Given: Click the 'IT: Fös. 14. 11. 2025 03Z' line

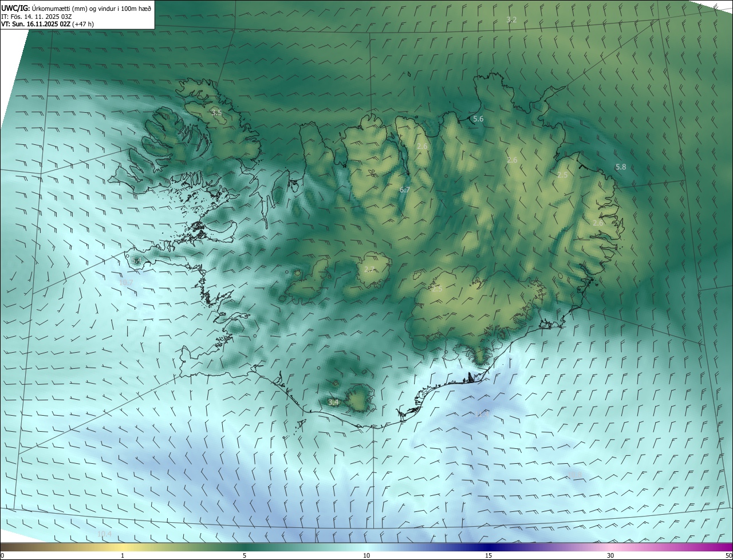Looking at the screenshot, I should click(x=36, y=16).
